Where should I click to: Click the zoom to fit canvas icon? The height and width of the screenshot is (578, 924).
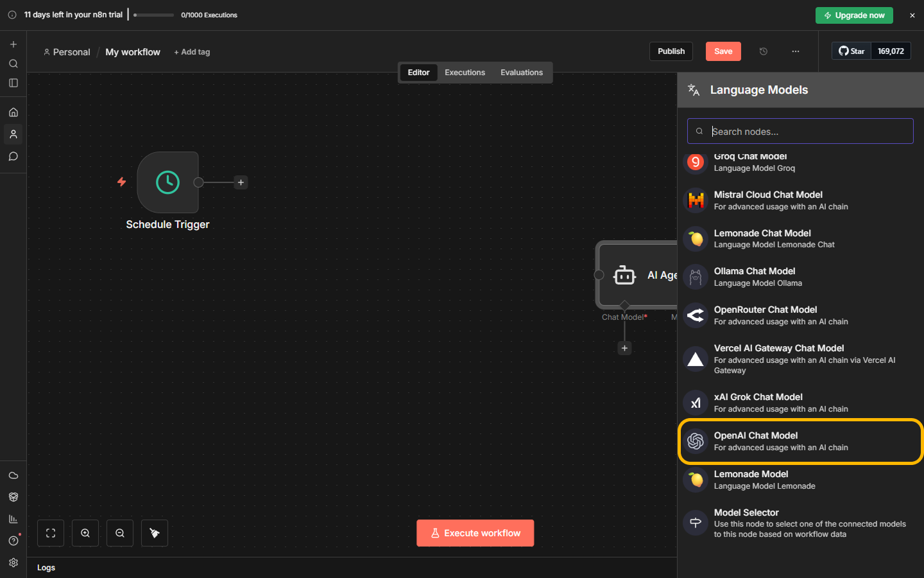click(51, 533)
